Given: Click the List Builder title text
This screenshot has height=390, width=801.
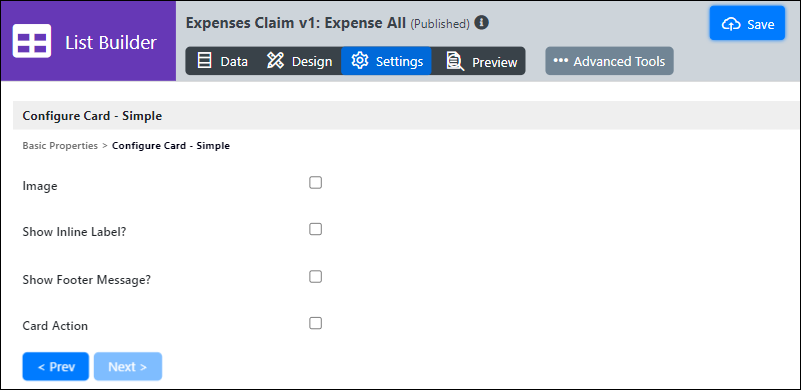Looking at the screenshot, I should 111,42.
